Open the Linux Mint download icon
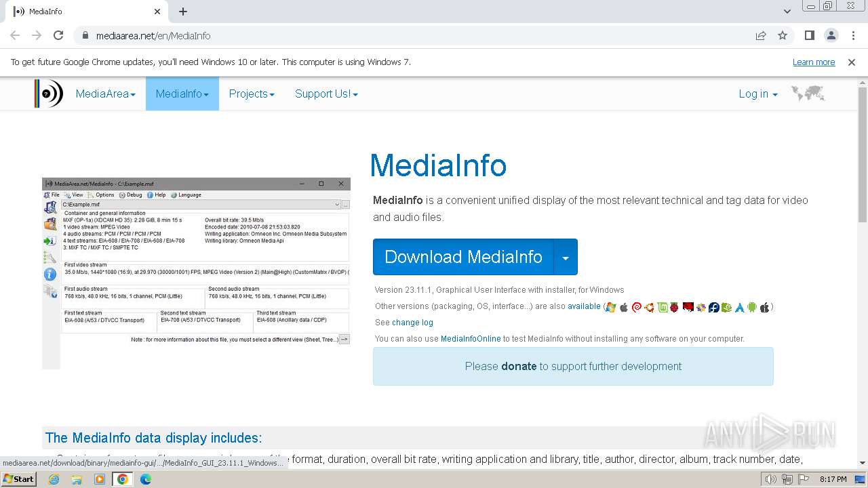This screenshot has height=488, width=868. click(663, 307)
